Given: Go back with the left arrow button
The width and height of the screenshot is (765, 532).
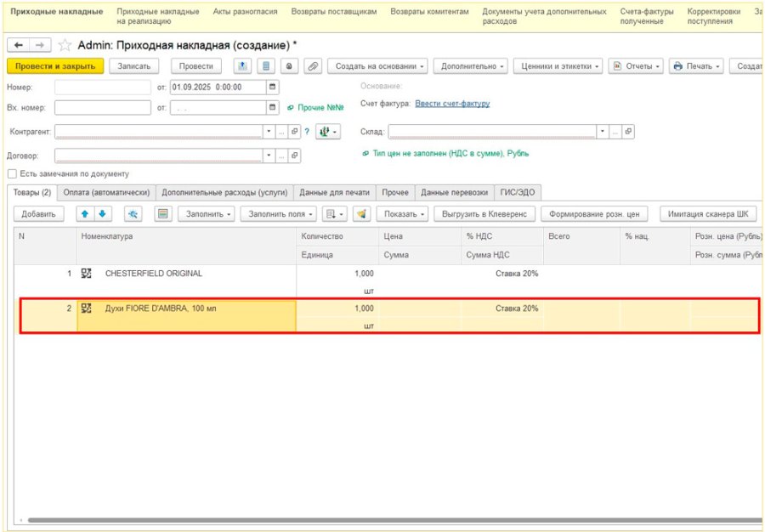Looking at the screenshot, I should point(18,45).
